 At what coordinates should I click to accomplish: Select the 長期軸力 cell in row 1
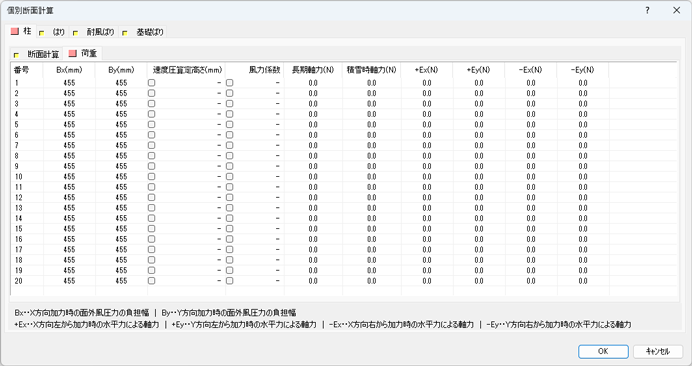tap(313, 83)
